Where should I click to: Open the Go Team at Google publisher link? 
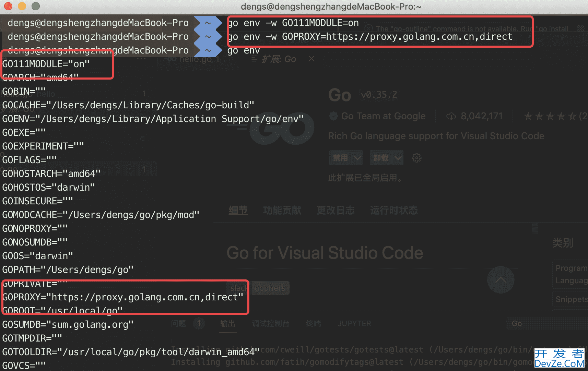coord(383,116)
